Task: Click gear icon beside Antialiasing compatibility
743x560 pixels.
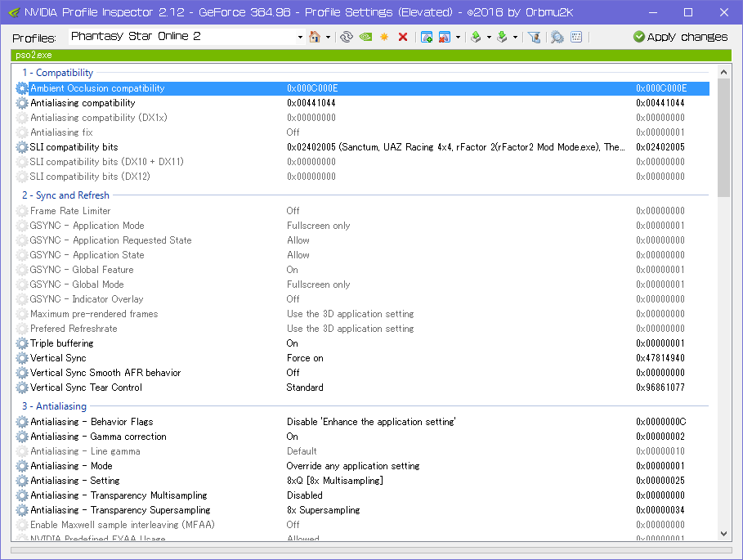Action: [22, 103]
